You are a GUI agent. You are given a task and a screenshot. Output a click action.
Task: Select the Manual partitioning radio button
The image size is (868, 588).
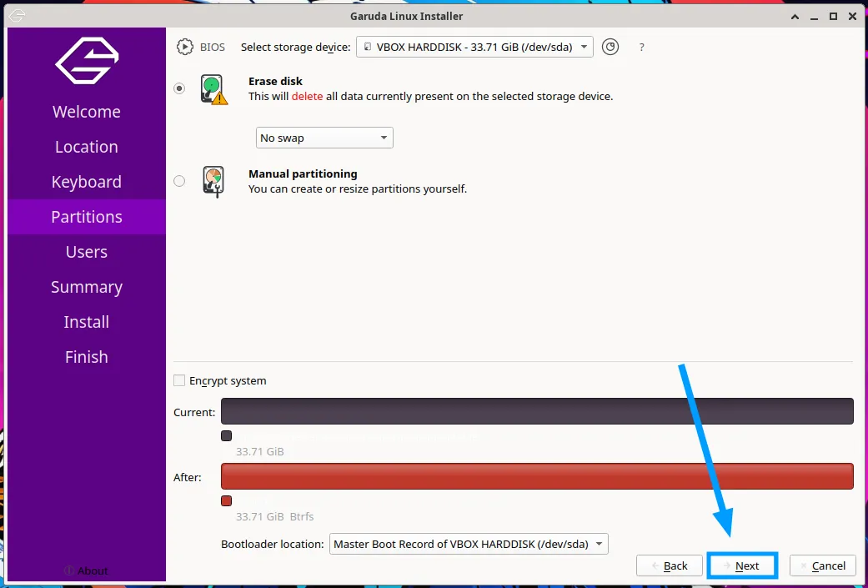pos(179,181)
